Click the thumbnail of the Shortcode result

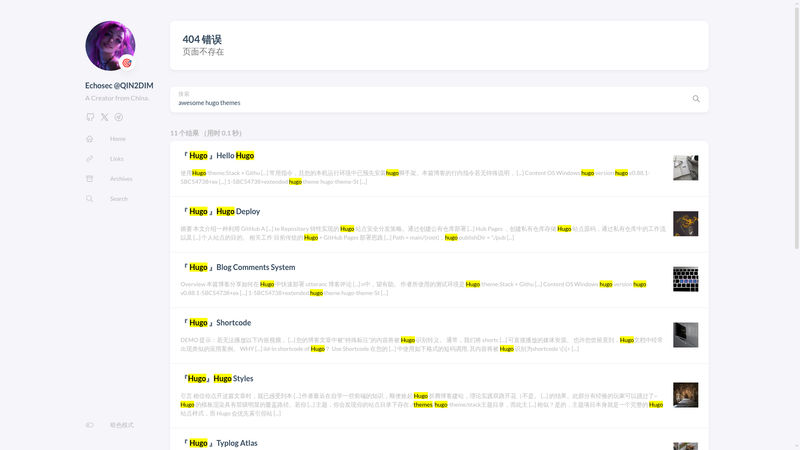point(685,335)
